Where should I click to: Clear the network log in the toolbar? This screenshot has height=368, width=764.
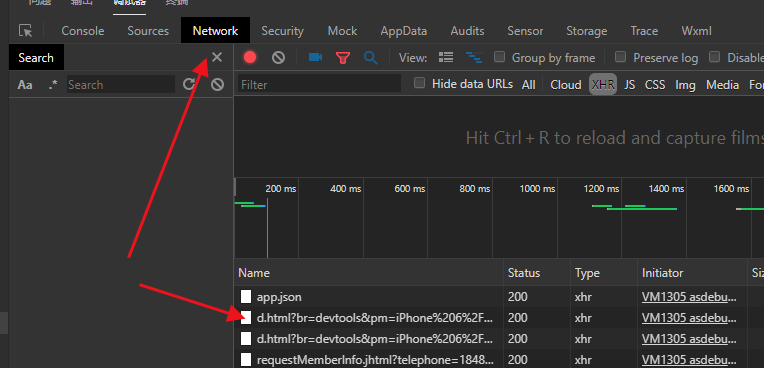point(278,58)
